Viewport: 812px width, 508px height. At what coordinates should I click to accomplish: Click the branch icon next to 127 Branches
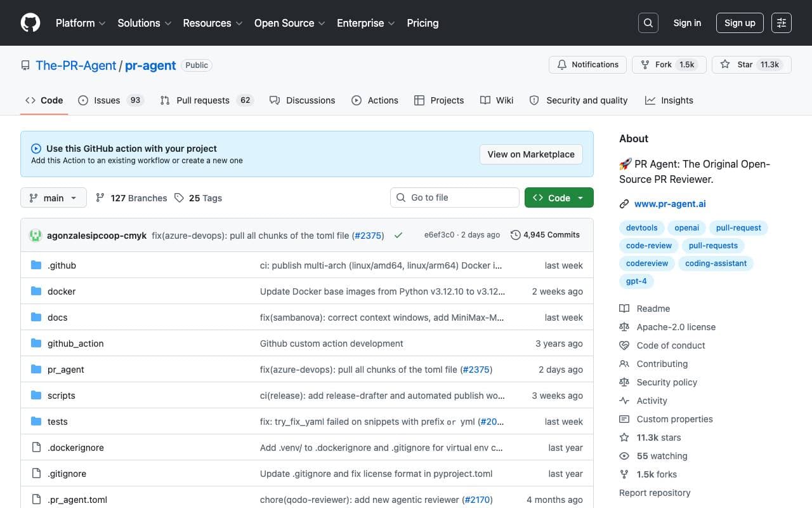pyautogui.click(x=100, y=198)
